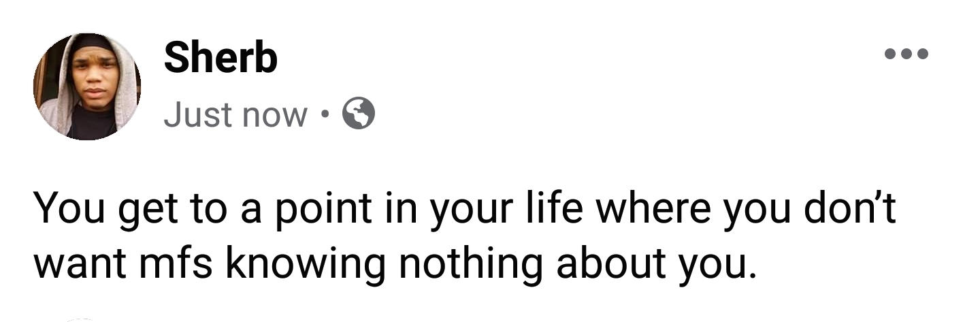Screen dimensions: 980x322
Task: Open the three-dot post options menu
Action: pyautogui.click(x=906, y=54)
